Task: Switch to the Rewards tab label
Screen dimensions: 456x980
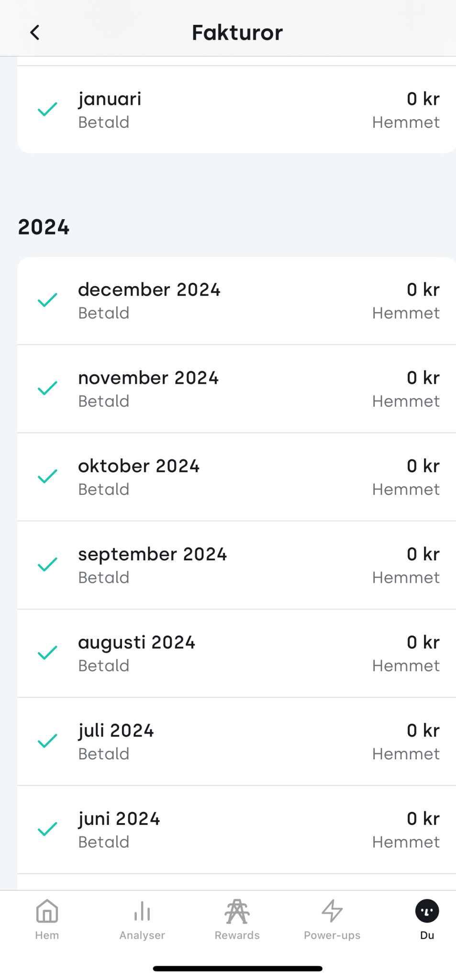Action: click(237, 935)
